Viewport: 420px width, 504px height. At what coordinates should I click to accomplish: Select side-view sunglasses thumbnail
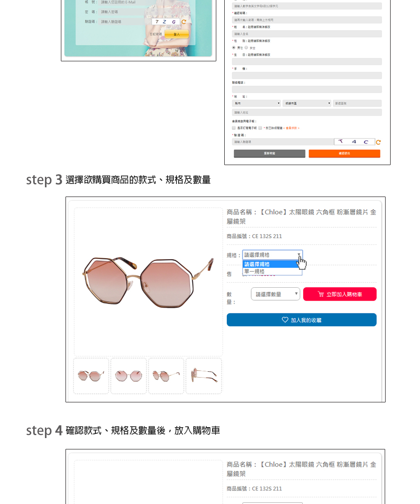[204, 376]
